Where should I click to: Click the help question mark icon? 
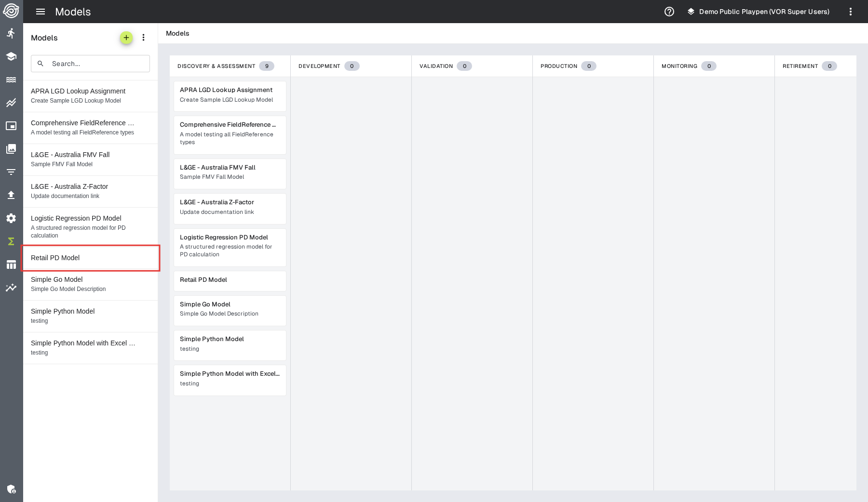[x=669, y=12]
